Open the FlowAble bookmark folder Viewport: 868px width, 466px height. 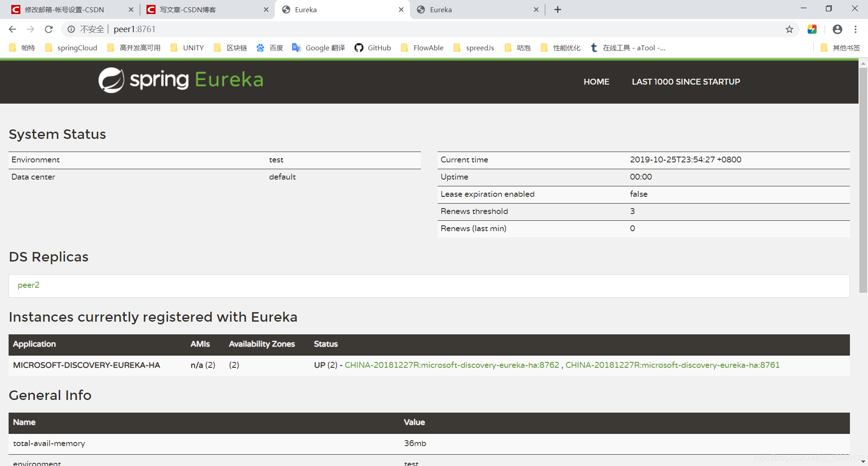coord(422,48)
